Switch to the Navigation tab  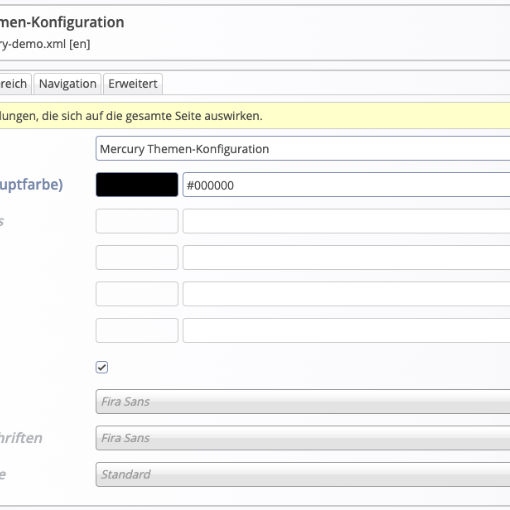point(67,84)
